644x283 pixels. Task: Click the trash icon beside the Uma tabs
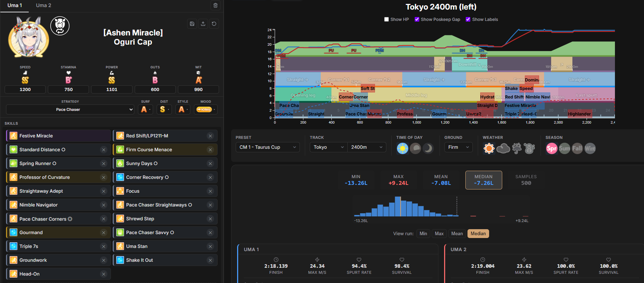coord(215,5)
